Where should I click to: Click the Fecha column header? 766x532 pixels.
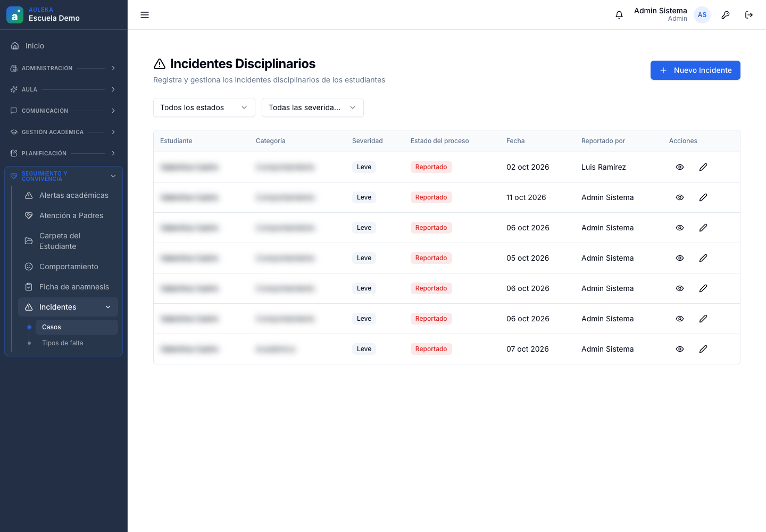(x=515, y=141)
